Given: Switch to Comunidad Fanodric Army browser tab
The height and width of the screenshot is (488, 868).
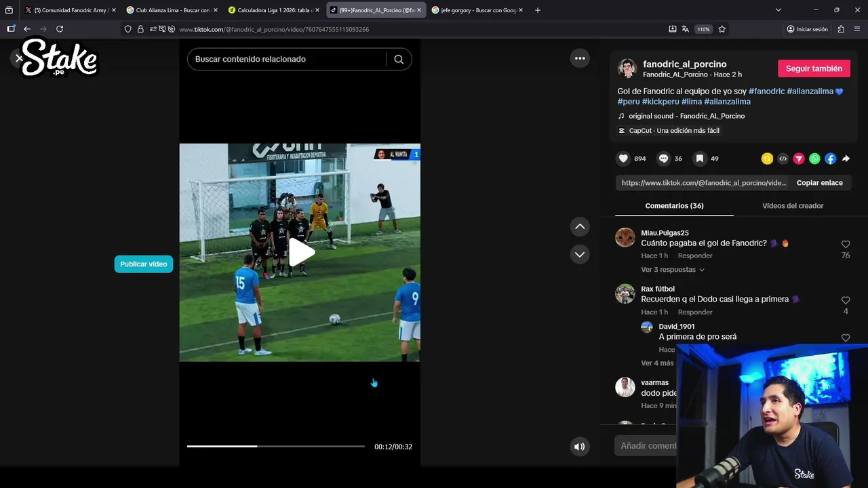Looking at the screenshot, I should [71, 10].
